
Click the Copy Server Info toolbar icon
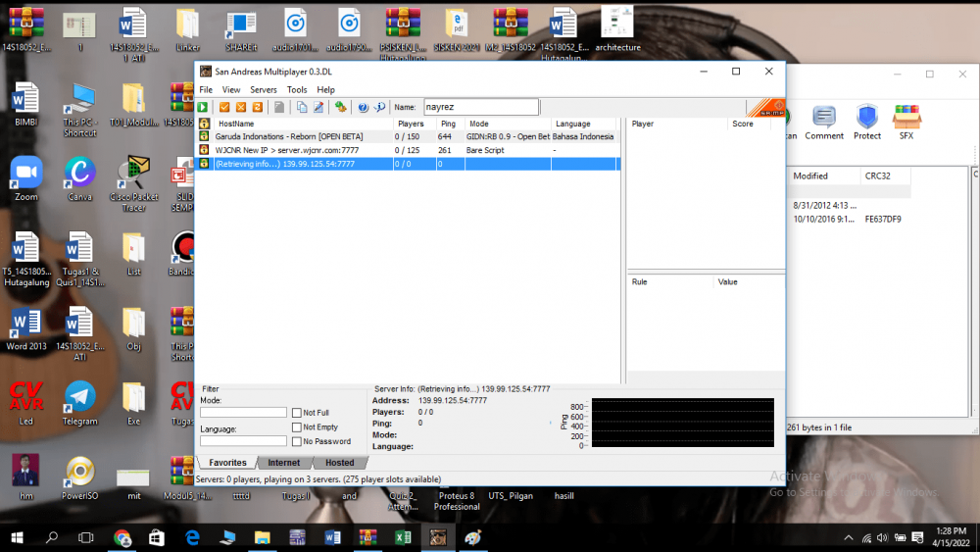tap(302, 107)
